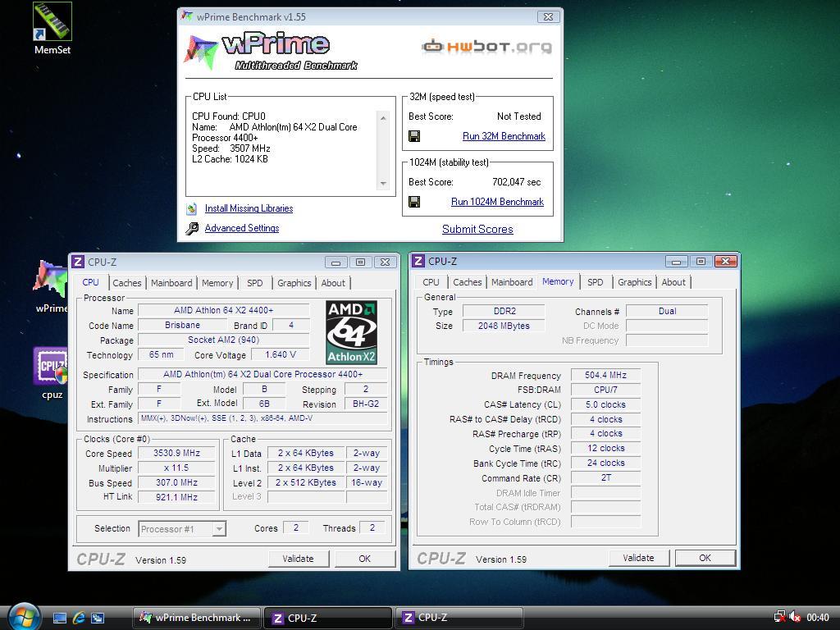Click Run 1024M Benchmark link
840x630 pixels.
pyautogui.click(x=497, y=202)
